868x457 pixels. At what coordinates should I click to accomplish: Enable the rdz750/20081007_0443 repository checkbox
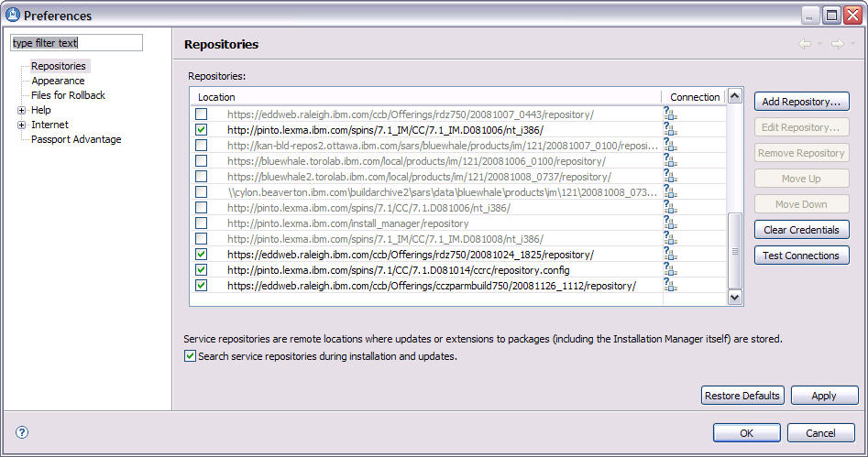[202, 114]
